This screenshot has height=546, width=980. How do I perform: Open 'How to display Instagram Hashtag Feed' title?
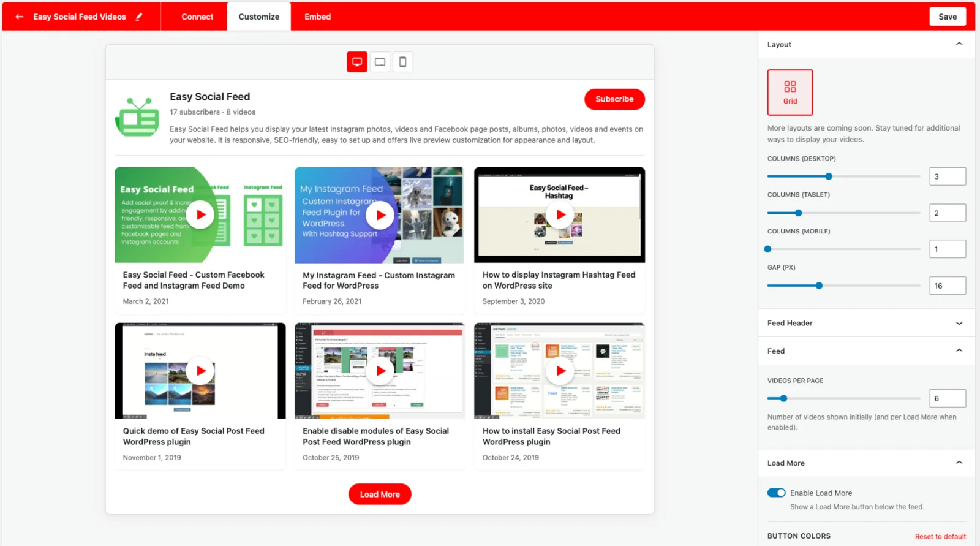pyautogui.click(x=559, y=280)
